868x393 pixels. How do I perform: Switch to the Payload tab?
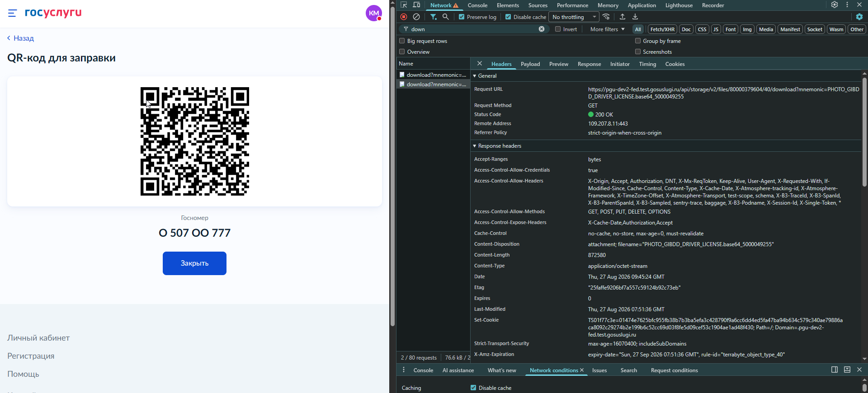530,64
